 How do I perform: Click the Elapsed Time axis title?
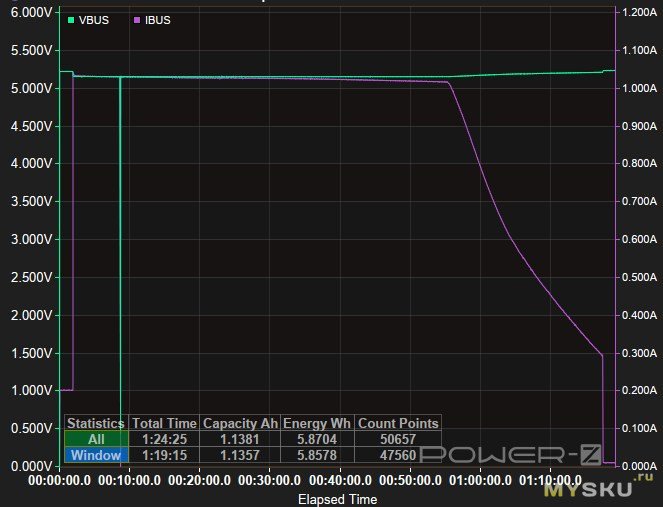click(x=337, y=499)
